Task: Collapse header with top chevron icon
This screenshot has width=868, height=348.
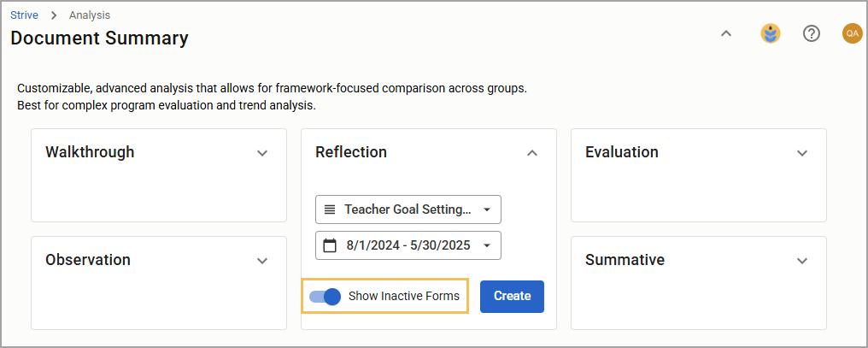Action: pos(726,34)
